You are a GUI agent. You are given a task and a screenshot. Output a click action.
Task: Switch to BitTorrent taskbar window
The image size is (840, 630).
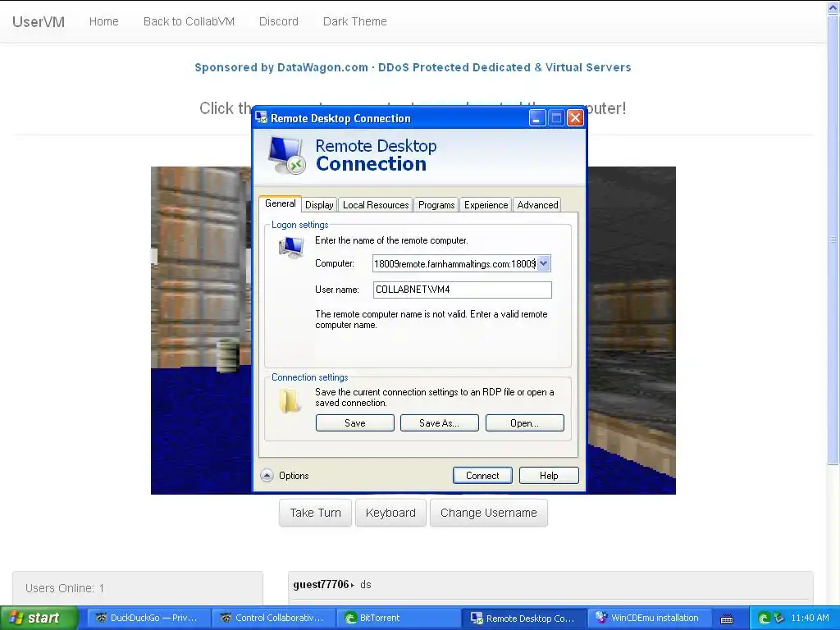(x=399, y=619)
